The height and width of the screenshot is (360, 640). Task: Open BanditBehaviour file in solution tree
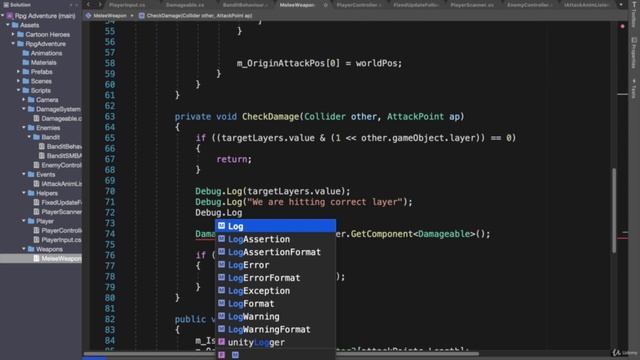coord(60,147)
